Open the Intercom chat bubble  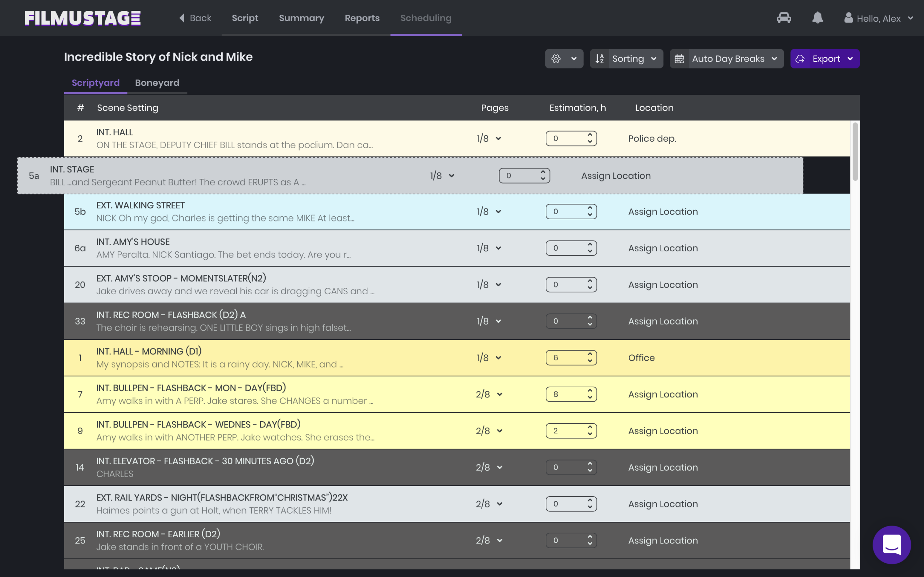point(891,545)
